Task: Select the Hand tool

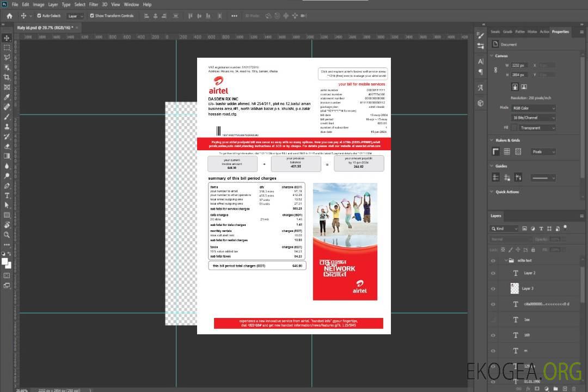Action: pos(7,225)
